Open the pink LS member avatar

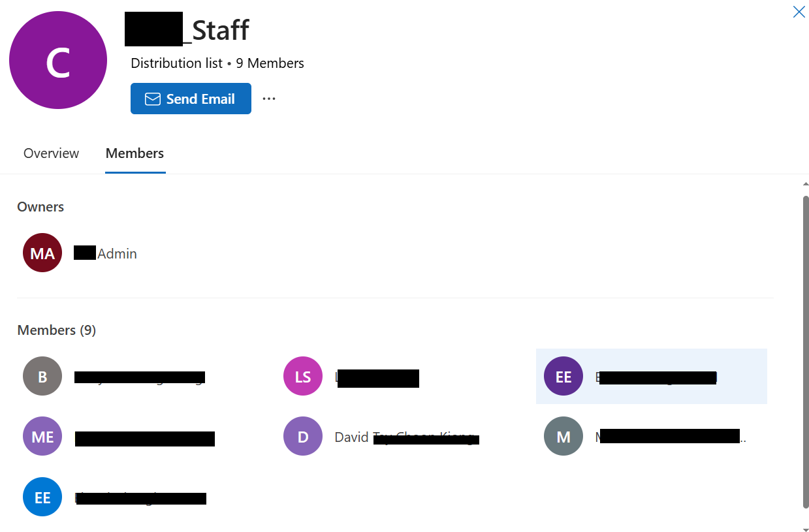(303, 376)
